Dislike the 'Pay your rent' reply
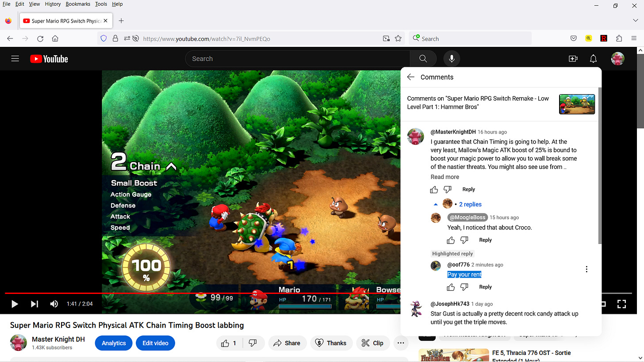Viewport: 644px width, 362px height. [x=464, y=287]
